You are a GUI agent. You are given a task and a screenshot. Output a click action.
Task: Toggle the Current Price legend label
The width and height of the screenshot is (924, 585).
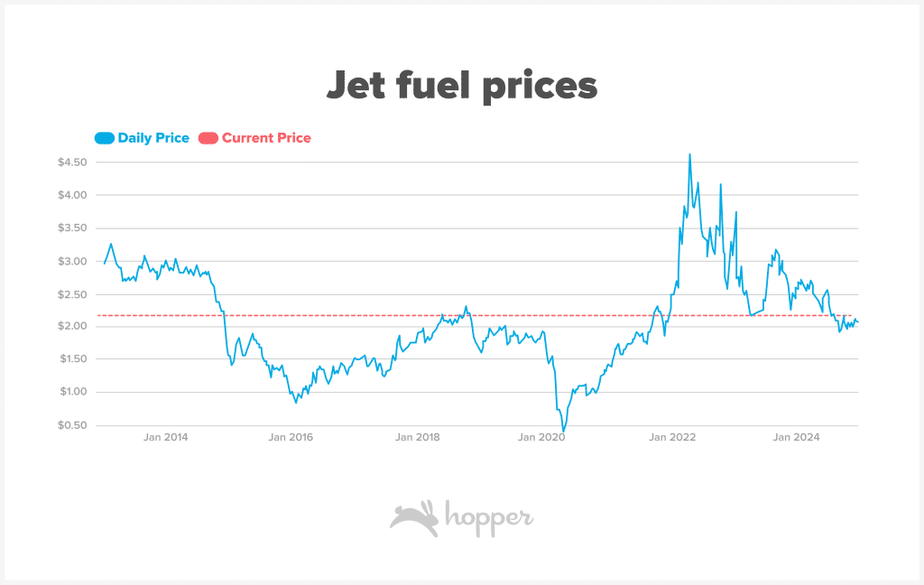(266, 138)
